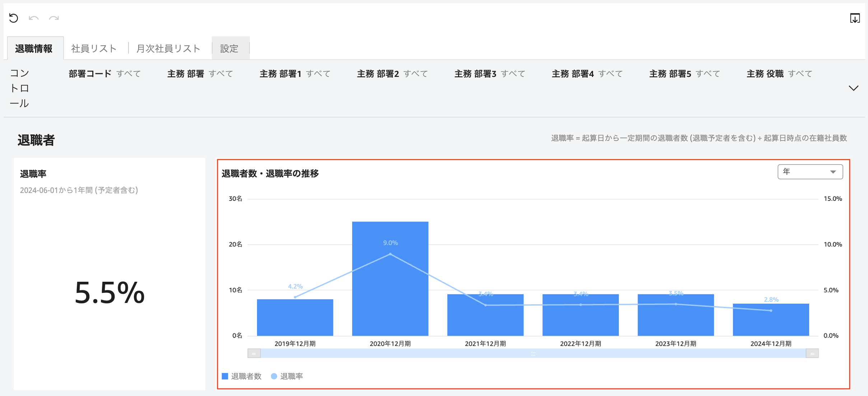
Task: Select the 退職情報 tab
Action: tap(34, 49)
